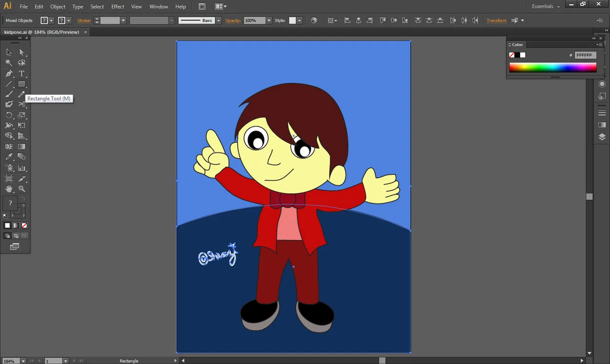Click Recolor Artwork wheel icon

[x=314, y=20]
